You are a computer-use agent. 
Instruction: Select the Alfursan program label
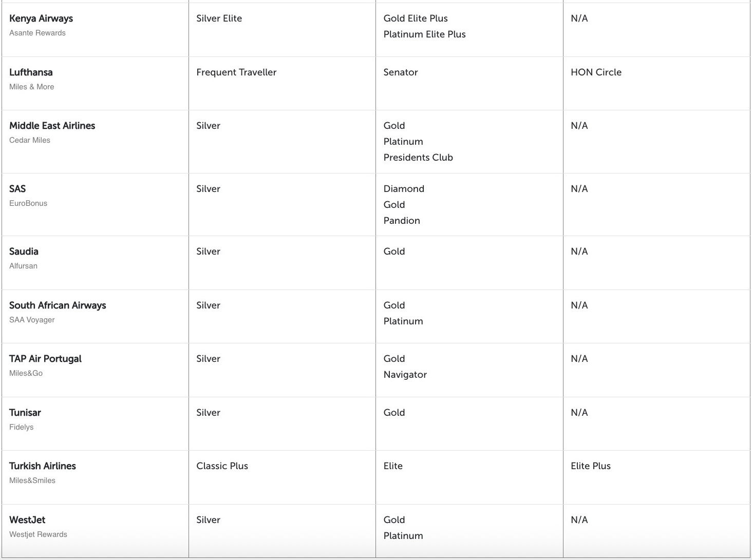23,266
